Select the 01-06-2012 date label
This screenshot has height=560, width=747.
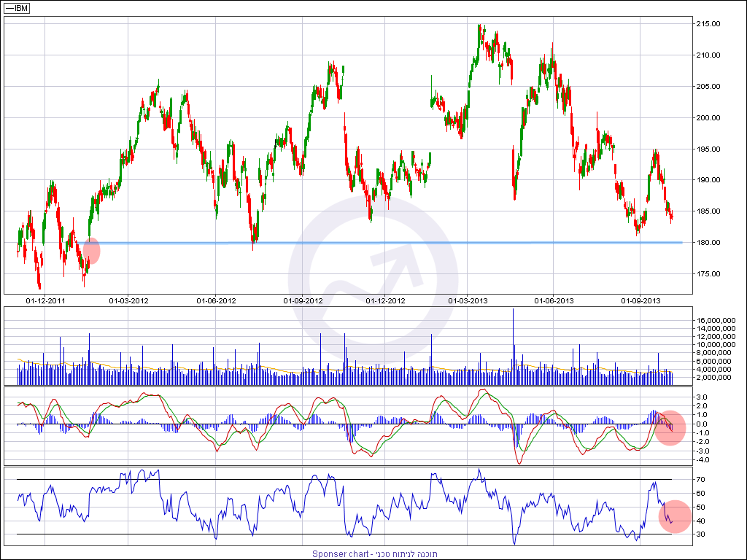[x=216, y=300]
